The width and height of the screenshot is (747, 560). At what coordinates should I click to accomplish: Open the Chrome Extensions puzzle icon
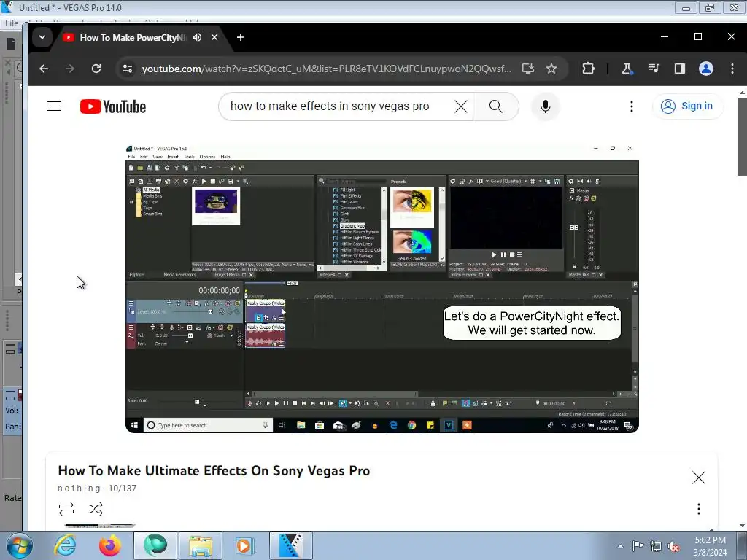pyautogui.click(x=589, y=69)
